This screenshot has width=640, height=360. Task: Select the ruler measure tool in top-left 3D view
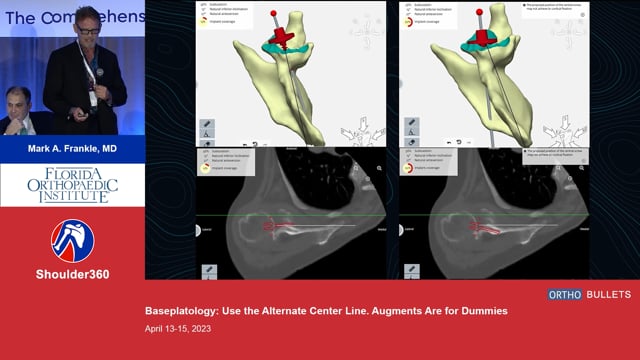[207, 123]
